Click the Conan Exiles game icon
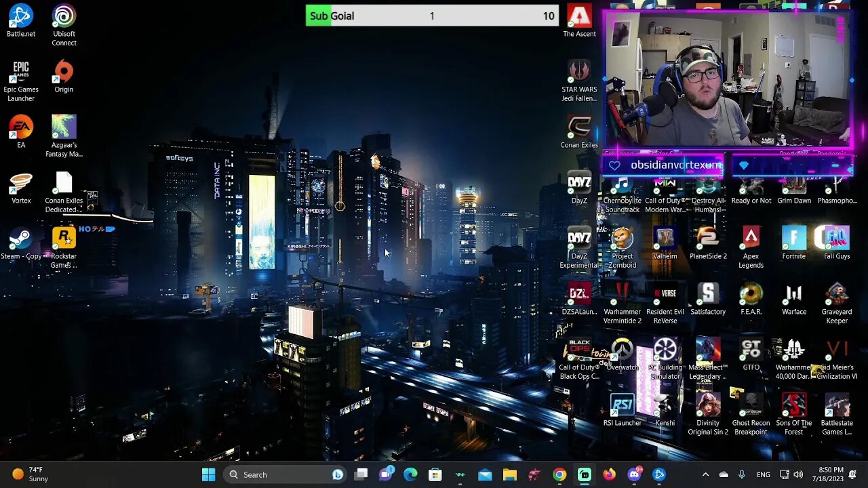Screen dimensions: 868x488 (579, 132)
